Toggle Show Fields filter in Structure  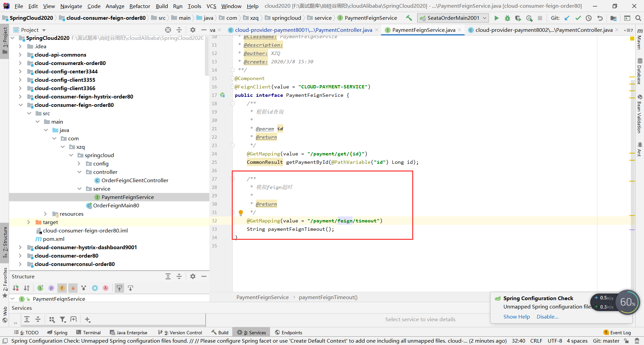[62, 288]
